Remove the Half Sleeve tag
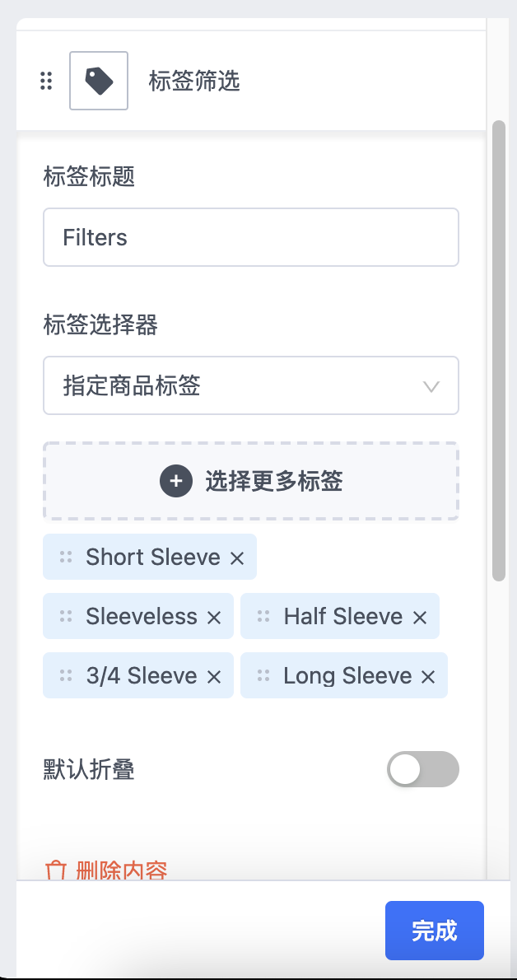 pyautogui.click(x=420, y=618)
